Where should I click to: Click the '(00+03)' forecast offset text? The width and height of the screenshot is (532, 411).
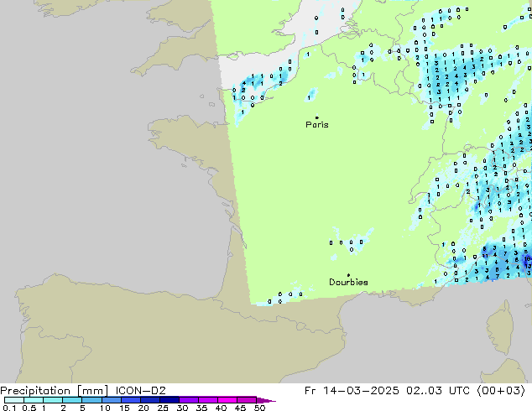(501, 391)
